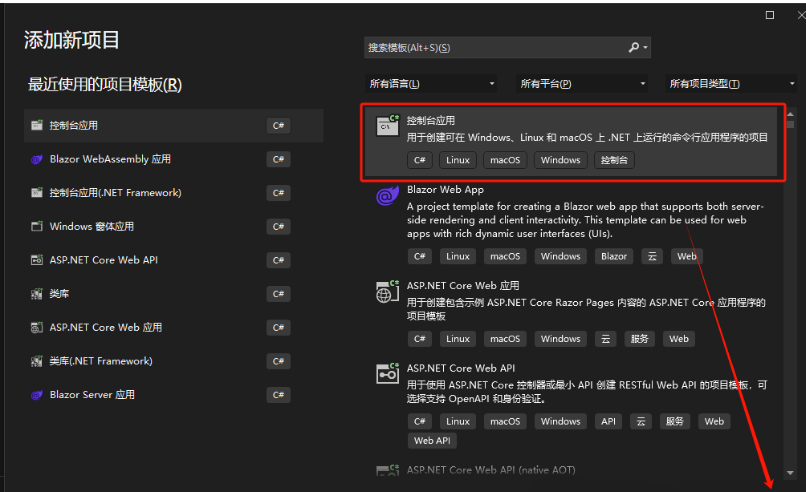Viewport: 806px width, 492px height.
Task: Click the .NET Framework console app icon
Action: coord(36,193)
